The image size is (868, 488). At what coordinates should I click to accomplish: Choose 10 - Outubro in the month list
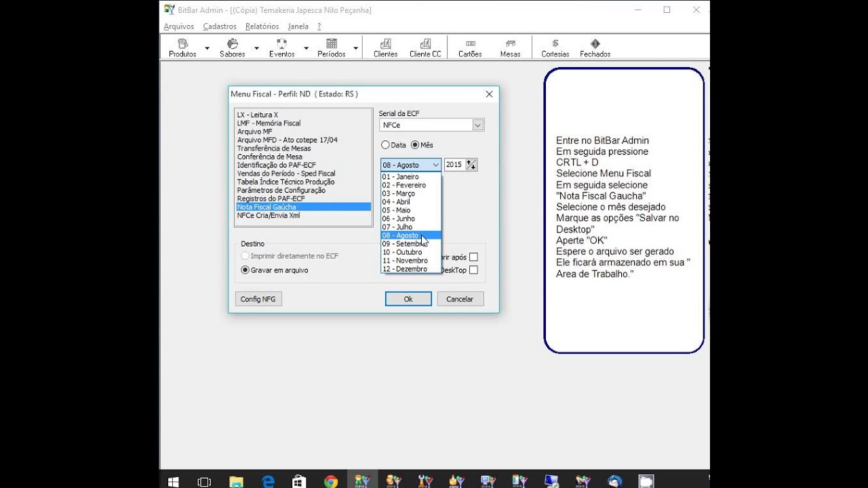point(411,252)
